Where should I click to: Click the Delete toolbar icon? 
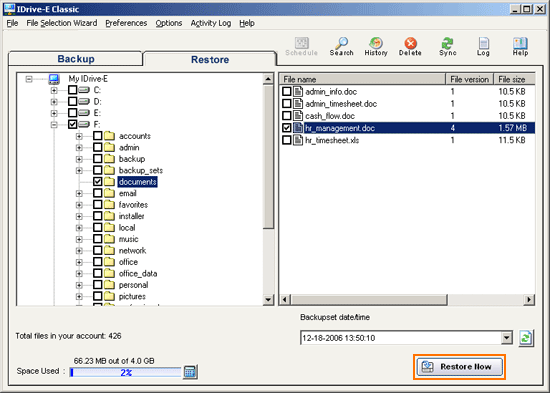pos(410,47)
